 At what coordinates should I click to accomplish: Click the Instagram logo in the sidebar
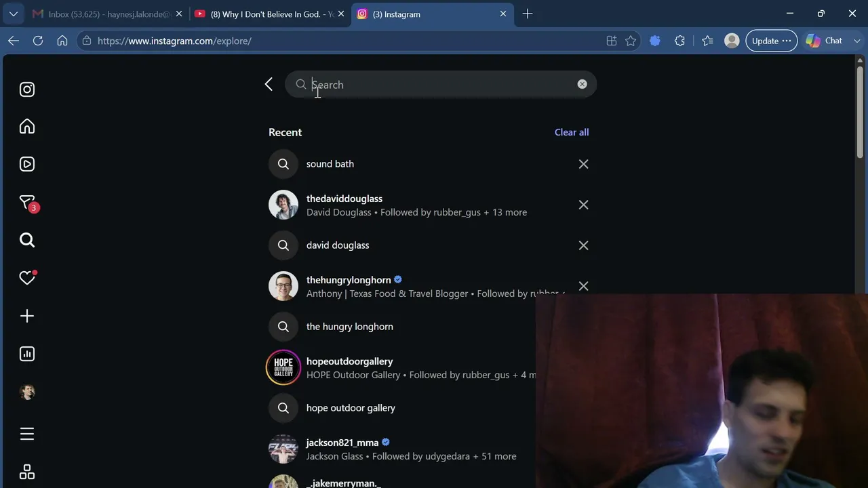27,89
